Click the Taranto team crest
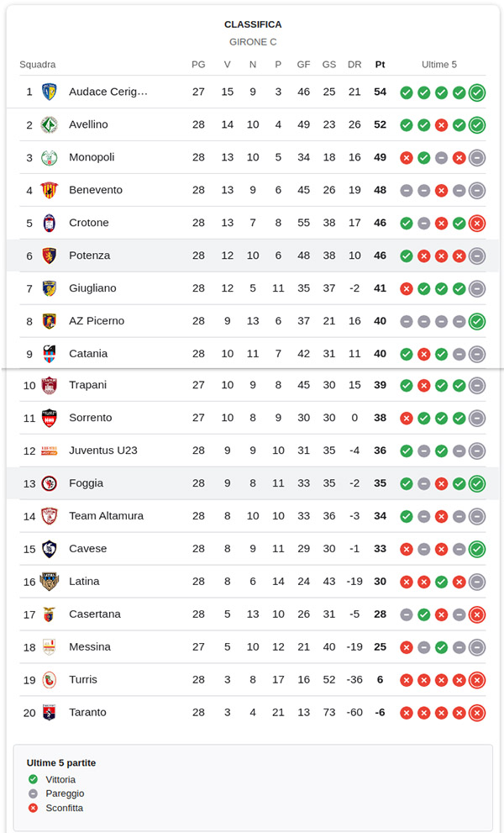Viewport: 504px width, 833px height. (49, 713)
